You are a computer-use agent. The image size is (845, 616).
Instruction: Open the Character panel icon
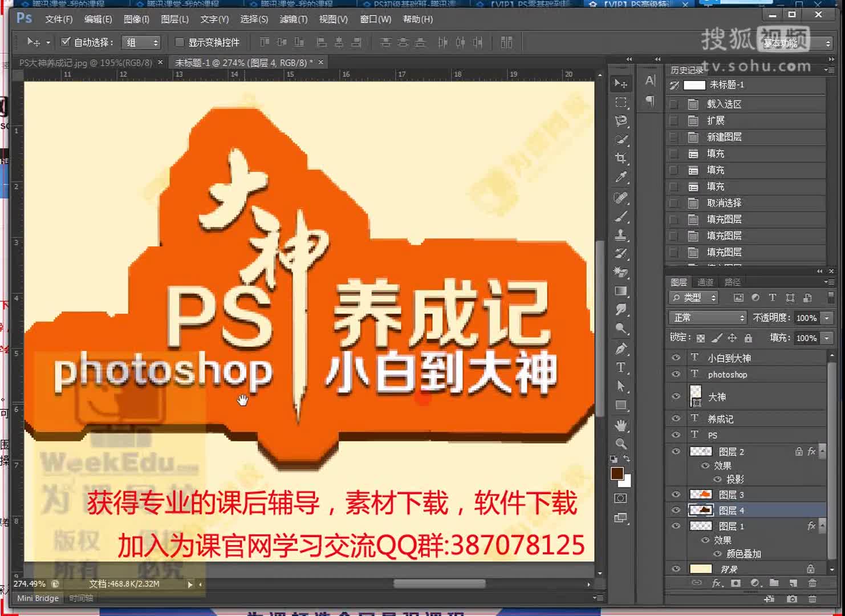(650, 81)
